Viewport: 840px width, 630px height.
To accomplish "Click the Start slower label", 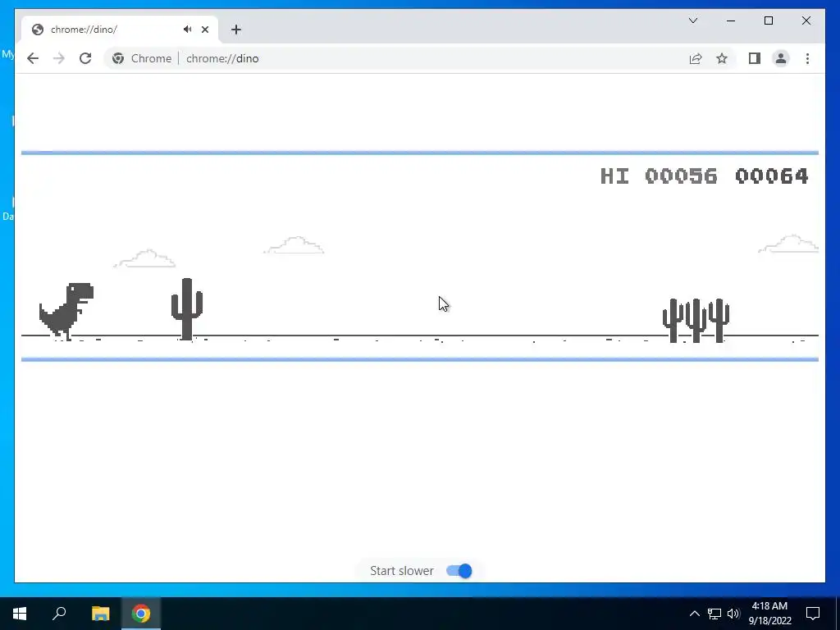I will [402, 571].
